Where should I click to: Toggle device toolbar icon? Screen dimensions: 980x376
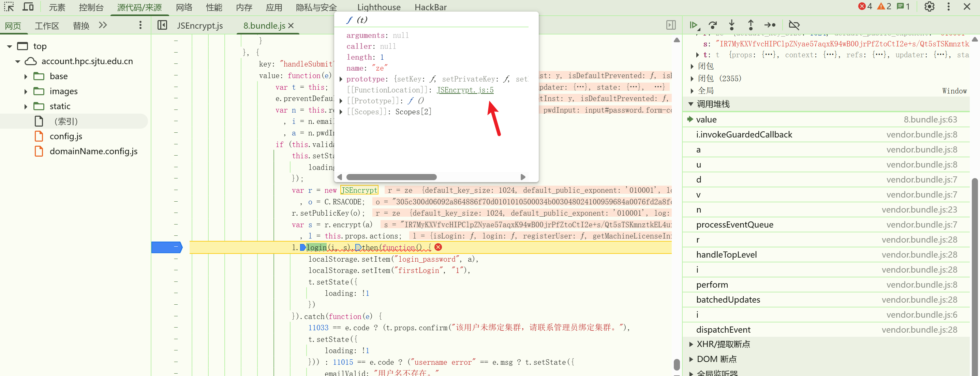point(28,6)
